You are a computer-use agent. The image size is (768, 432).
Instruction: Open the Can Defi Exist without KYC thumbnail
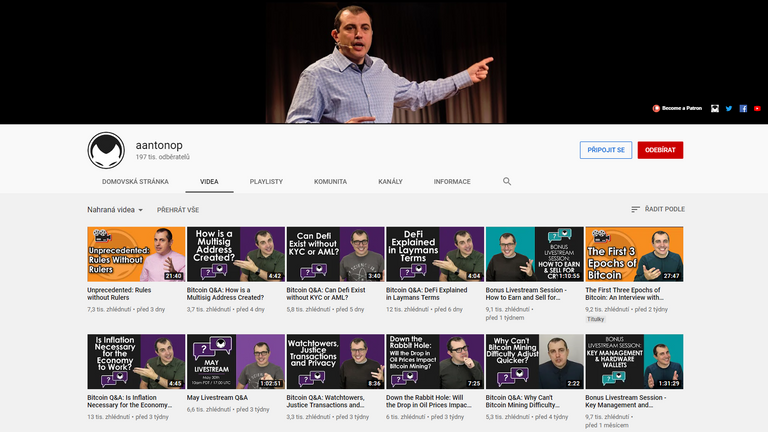(336, 254)
